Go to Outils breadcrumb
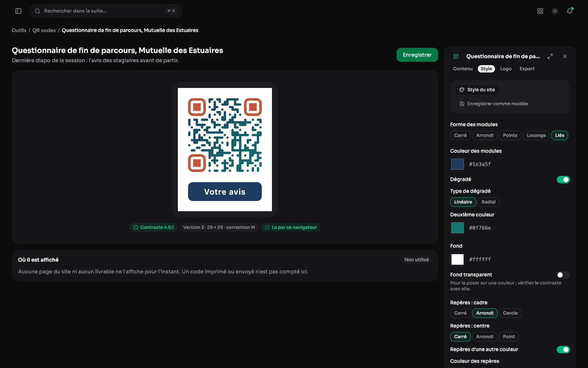This screenshot has height=368, width=588. (19, 30)
